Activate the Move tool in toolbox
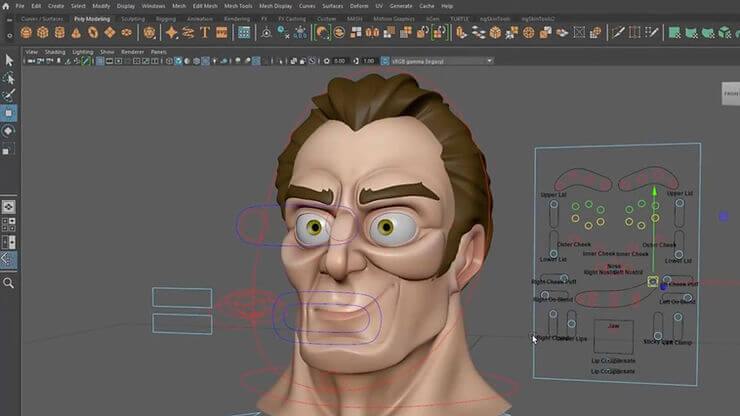 click(x=8, y=113)
